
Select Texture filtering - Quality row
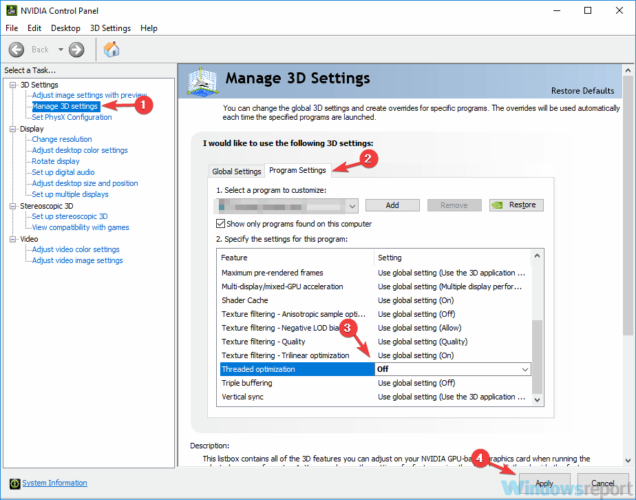(x=375, y=342)
